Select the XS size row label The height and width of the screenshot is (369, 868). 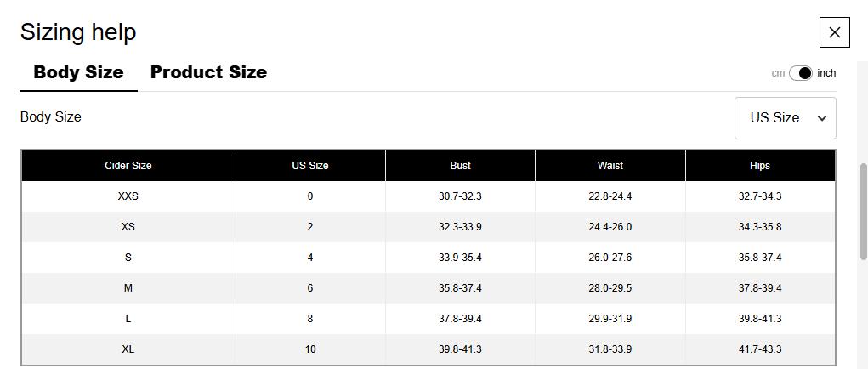click(x=128, y=227)
